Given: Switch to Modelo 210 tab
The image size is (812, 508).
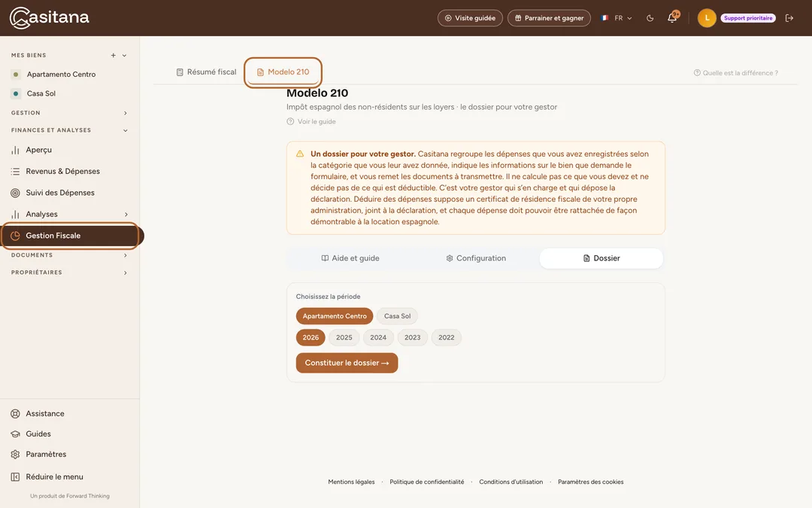Looking at the screenshot, I should tap(283, 72).
